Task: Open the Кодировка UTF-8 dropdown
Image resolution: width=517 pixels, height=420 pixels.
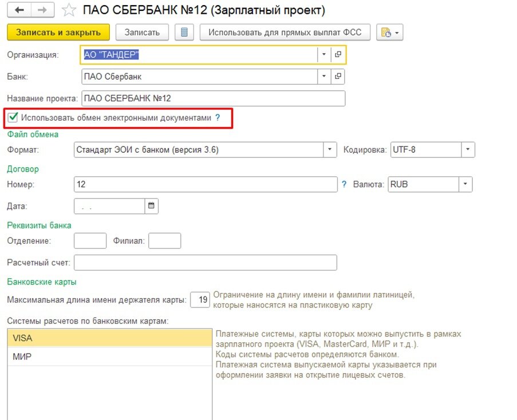Action: click(x=468, y=149)
